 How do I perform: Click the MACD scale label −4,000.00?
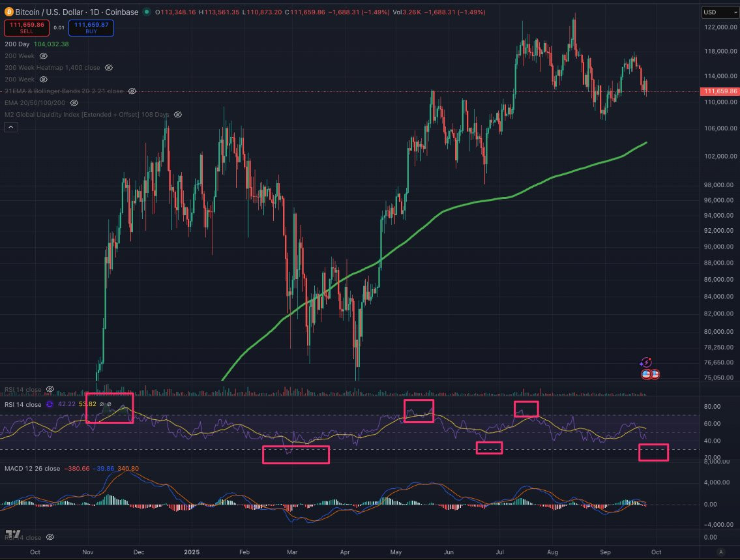[719, 524]
